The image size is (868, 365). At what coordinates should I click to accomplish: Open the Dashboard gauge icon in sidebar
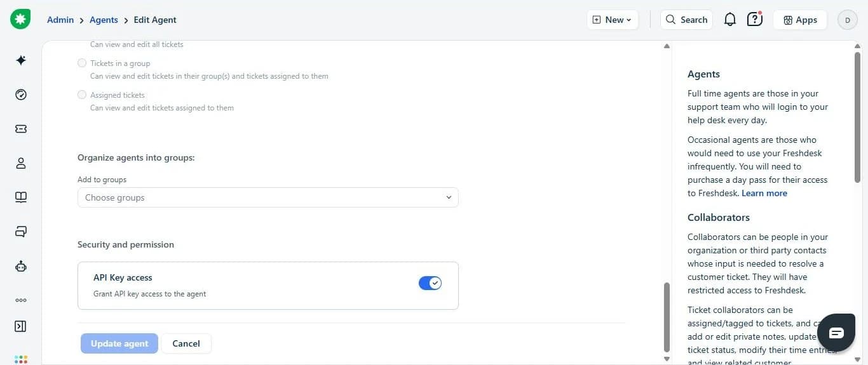[x=21, y=95]
